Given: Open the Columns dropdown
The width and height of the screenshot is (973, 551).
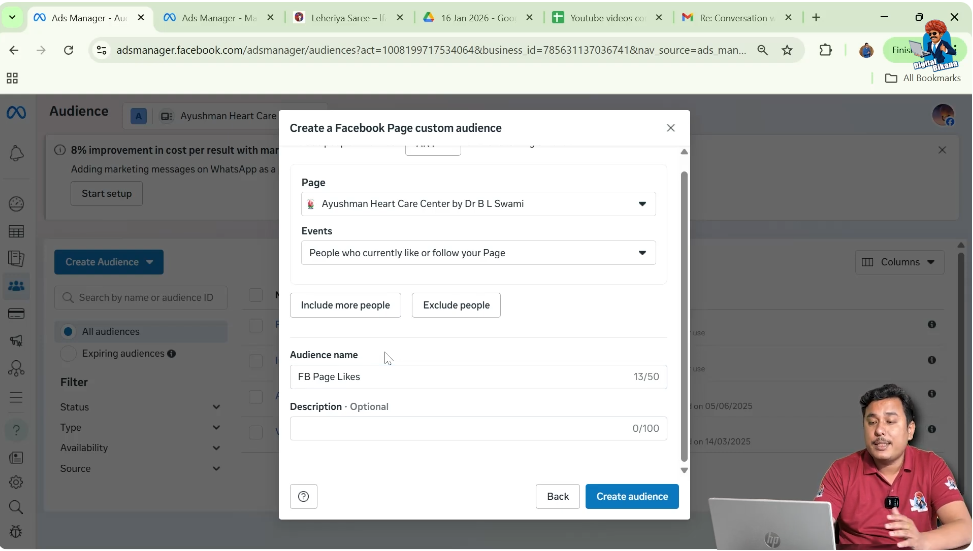Looking at the screenshot, I should [899, 262].
